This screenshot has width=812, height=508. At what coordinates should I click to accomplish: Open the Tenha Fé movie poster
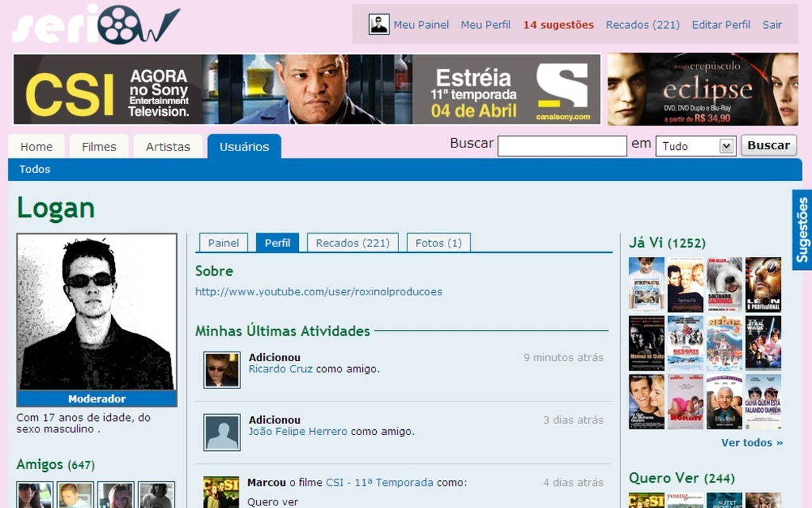(x=686, y=284)
